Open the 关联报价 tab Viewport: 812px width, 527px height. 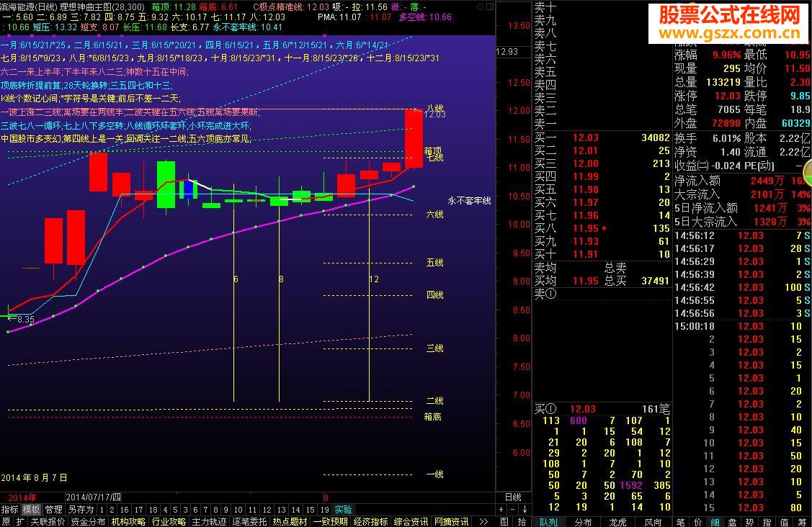48,522
